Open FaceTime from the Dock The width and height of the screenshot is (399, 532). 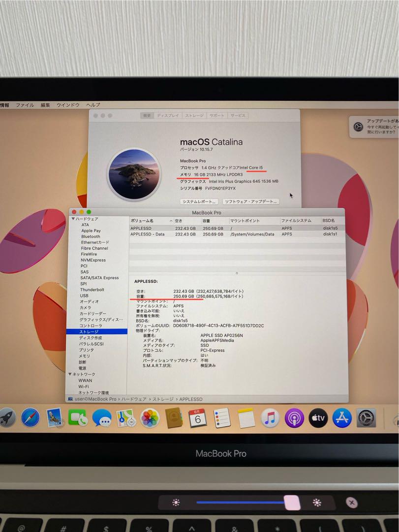coord(78,418)
